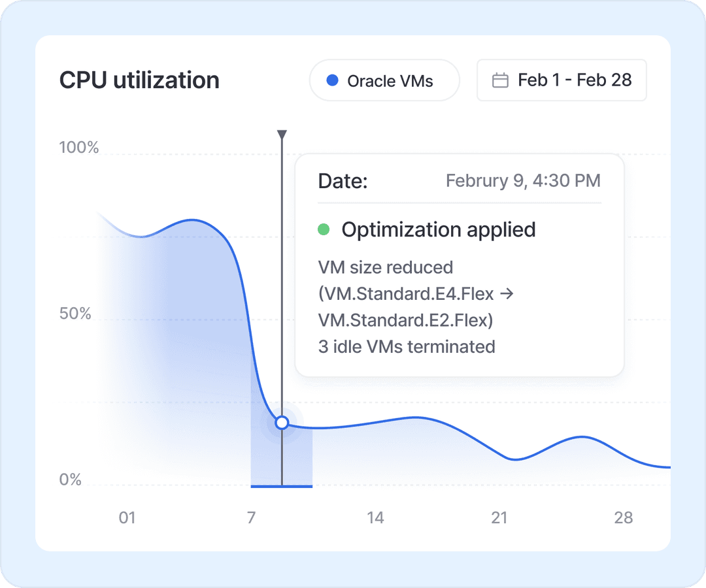Click the triangle marker atop the vertical line
Image resolution: width=706 pixels, height=588 pixels.
[x=282, y=135]
